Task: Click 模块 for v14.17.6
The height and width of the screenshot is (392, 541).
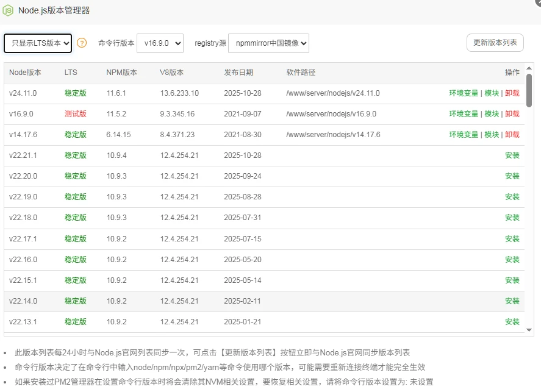Action: tap(492, 135)
